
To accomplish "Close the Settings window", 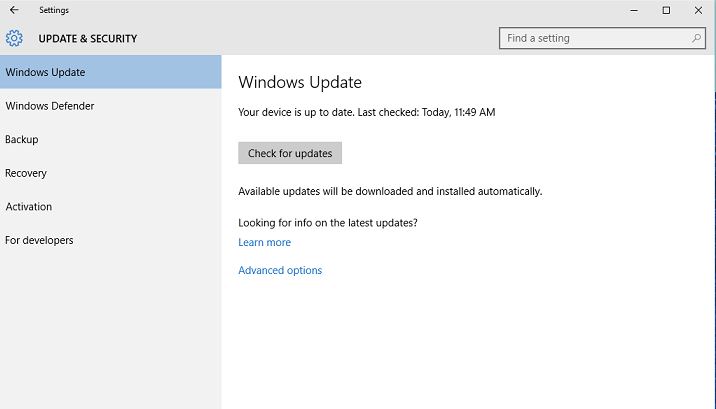I will pos(698,10).
